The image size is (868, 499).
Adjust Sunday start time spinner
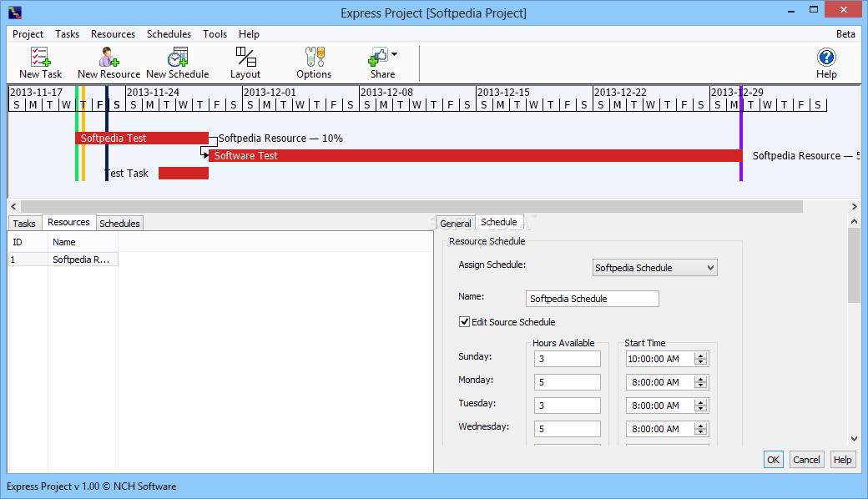(701, 359)
